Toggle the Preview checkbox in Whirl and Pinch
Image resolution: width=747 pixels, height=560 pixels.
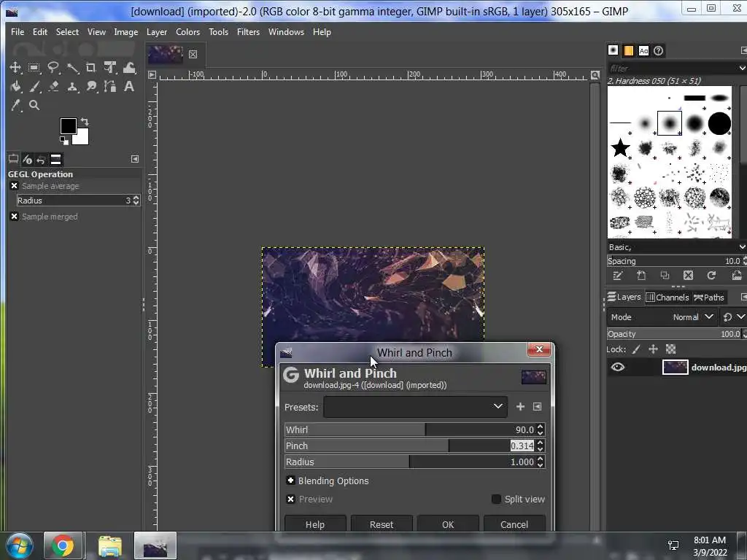click(x=290, y=499)
